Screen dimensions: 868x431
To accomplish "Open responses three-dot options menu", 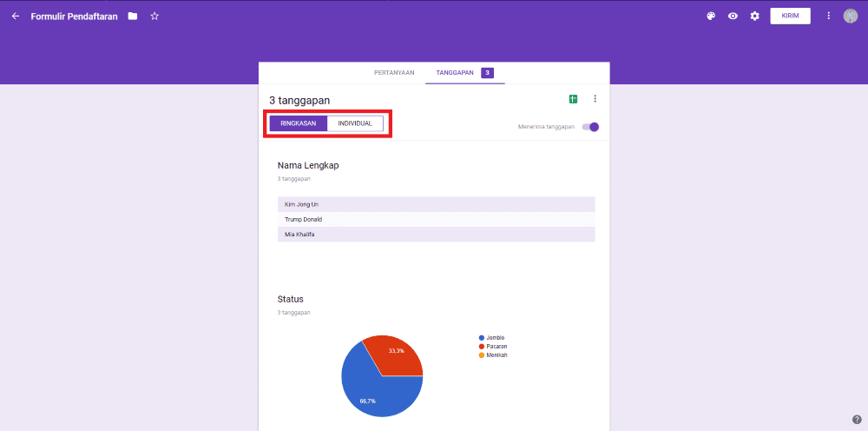I will click(x=595, y=98).
